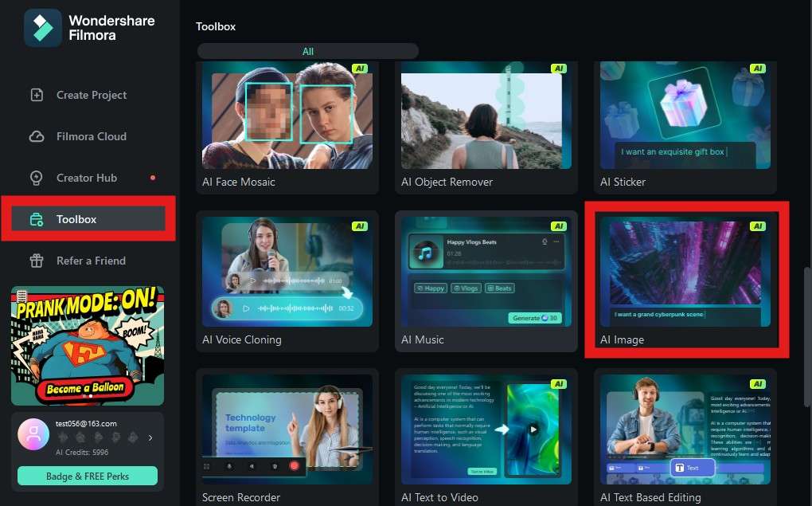Viewport: 812px width, 506px height.
Task: Expand account details chevron arrow
Action: [150, 437]
